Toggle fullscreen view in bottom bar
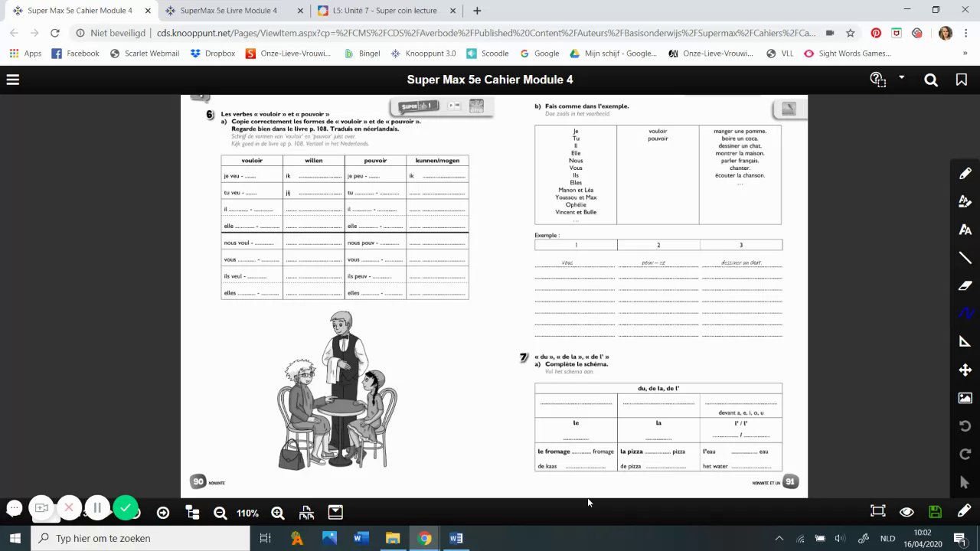980x551 pixels. [878, 511]
